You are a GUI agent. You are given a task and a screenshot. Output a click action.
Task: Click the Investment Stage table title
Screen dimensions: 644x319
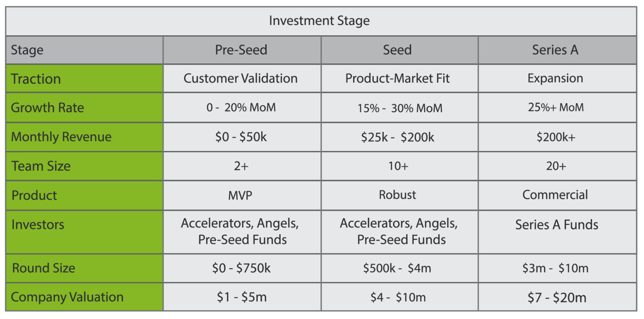pyautogui.click(x=319, y=21)
